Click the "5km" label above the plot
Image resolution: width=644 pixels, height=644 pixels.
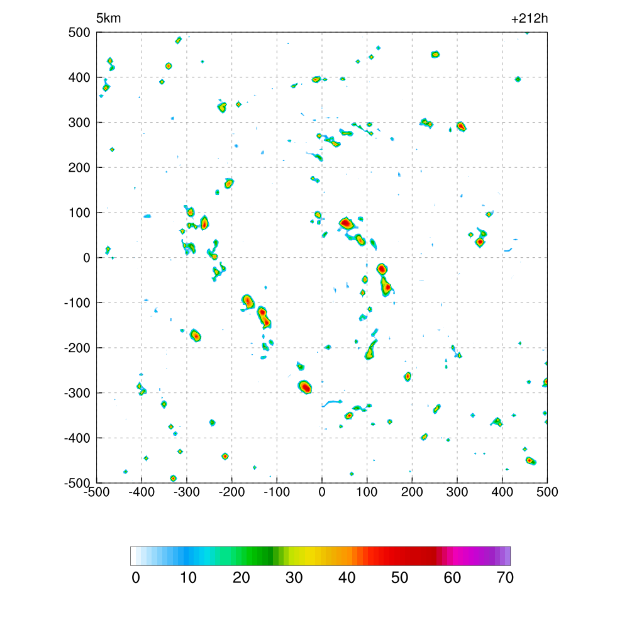[x=108, y=18]
